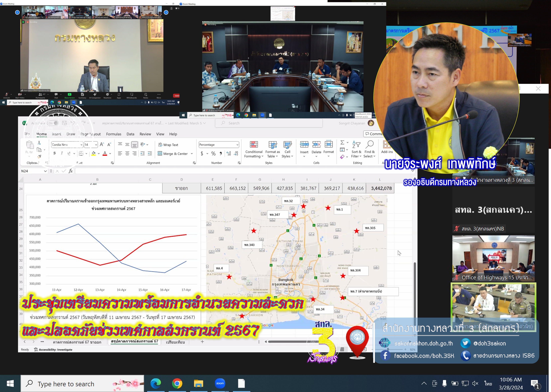Viewport: 551px width, 392px height.
Task: Switch to the เปรียบเทียบ sheet tab
Action: (x=175, y=342)
